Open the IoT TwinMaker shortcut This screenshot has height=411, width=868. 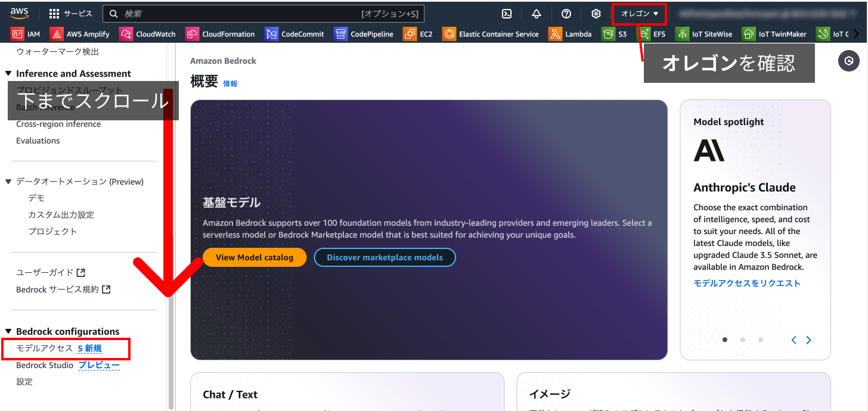click(x=774, y=34)
